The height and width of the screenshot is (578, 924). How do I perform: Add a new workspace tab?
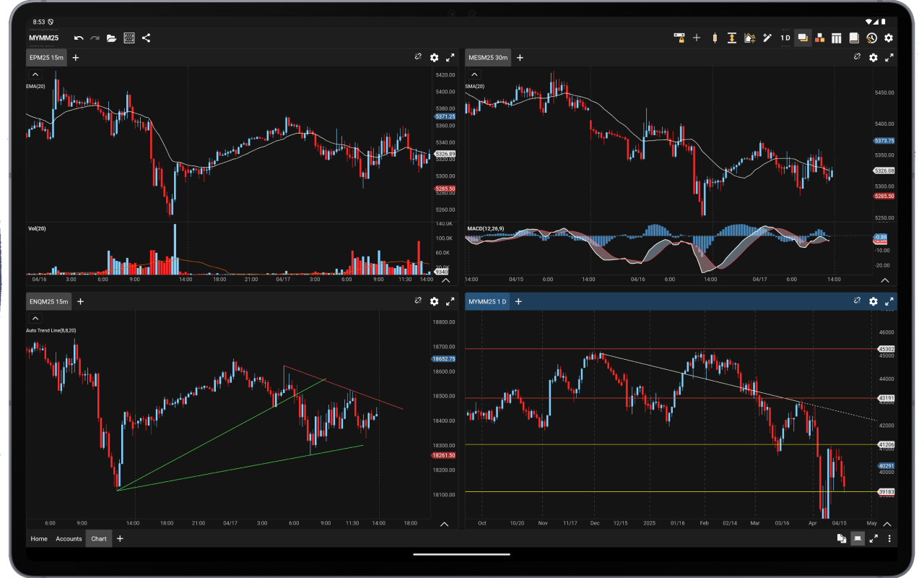click(x=120, y=538)
